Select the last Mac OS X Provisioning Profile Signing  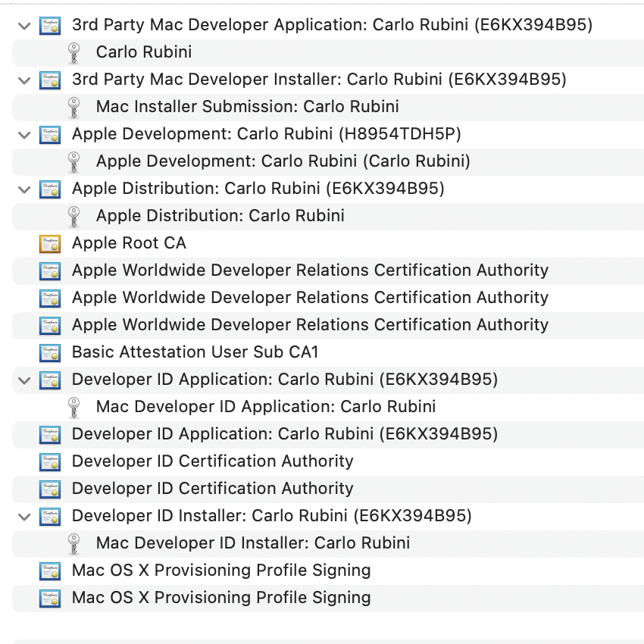[x=220, y=598]
